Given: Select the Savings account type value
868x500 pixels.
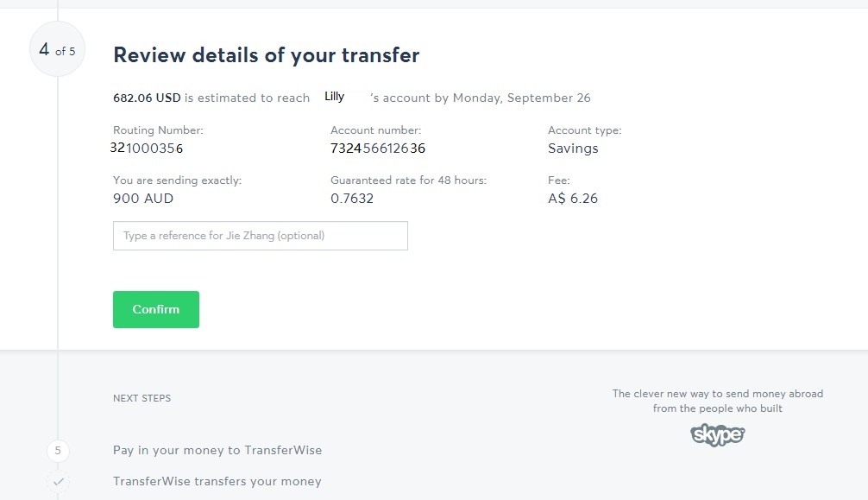Looking at the screenshot, I should [573, 149].
